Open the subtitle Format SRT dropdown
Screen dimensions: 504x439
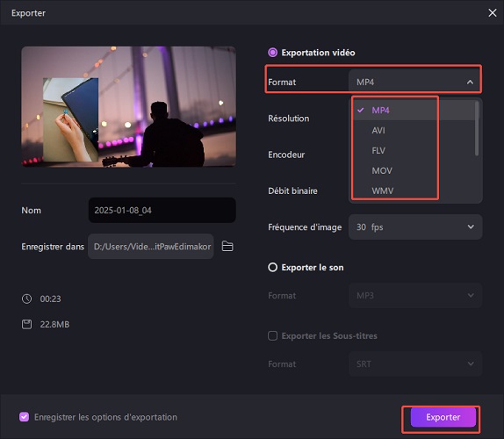tap(415, 363)
